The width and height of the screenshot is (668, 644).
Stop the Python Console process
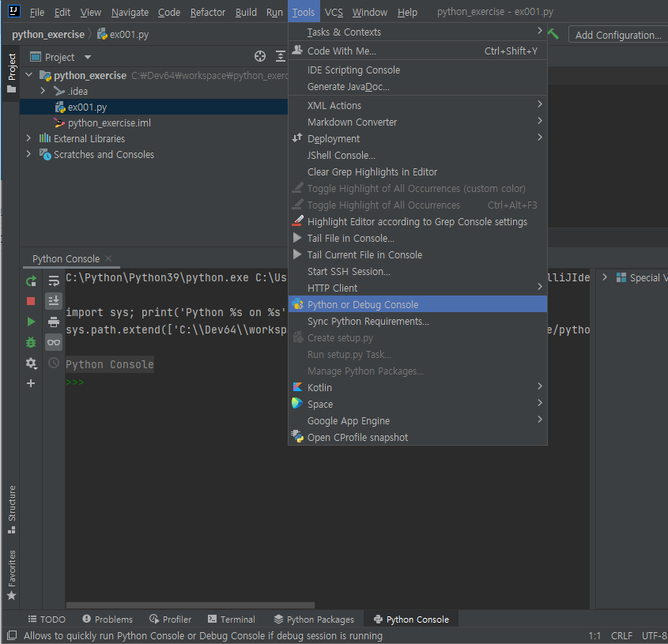tap(31, 301)
